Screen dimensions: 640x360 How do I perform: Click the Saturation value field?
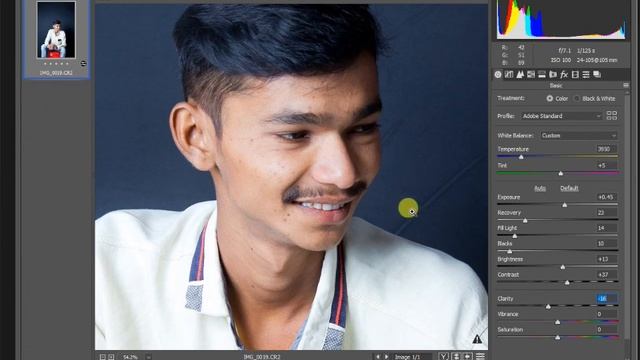(606, 329)
